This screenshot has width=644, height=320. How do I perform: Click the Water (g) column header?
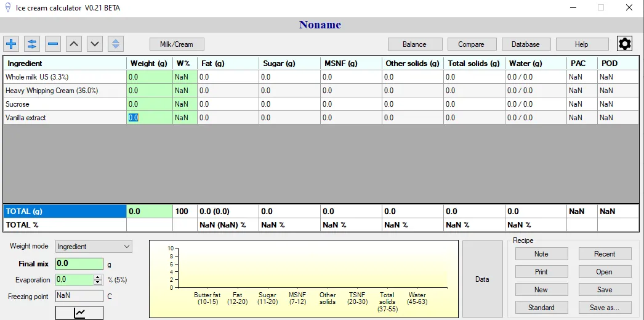pyautogui.click(x=536, y=64)
